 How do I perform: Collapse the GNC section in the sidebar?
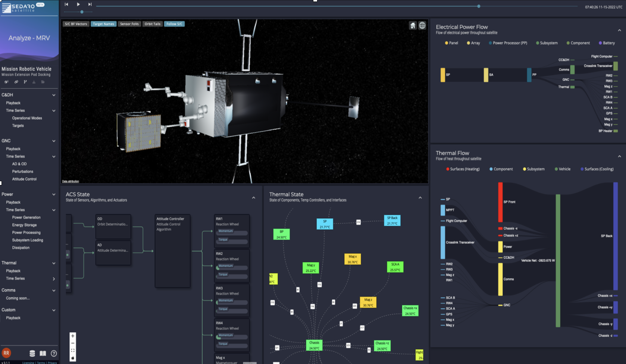pyautogui.click(x=54, y=141)
